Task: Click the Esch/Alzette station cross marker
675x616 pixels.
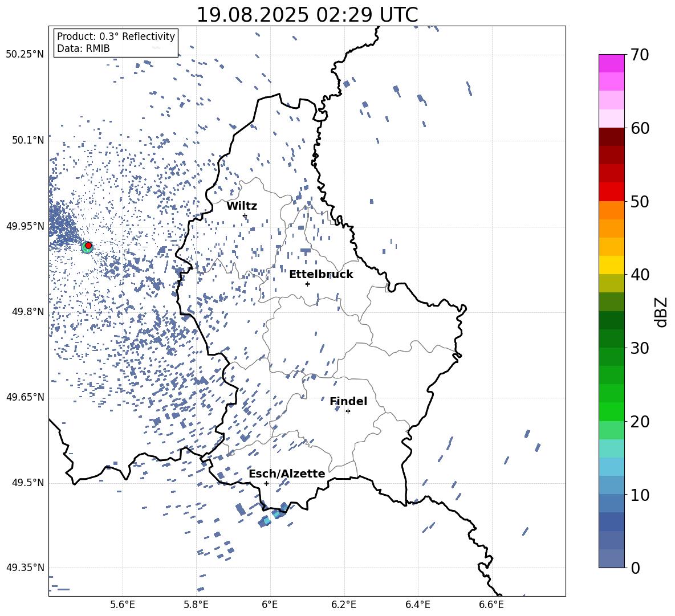Action: point(266,483)
